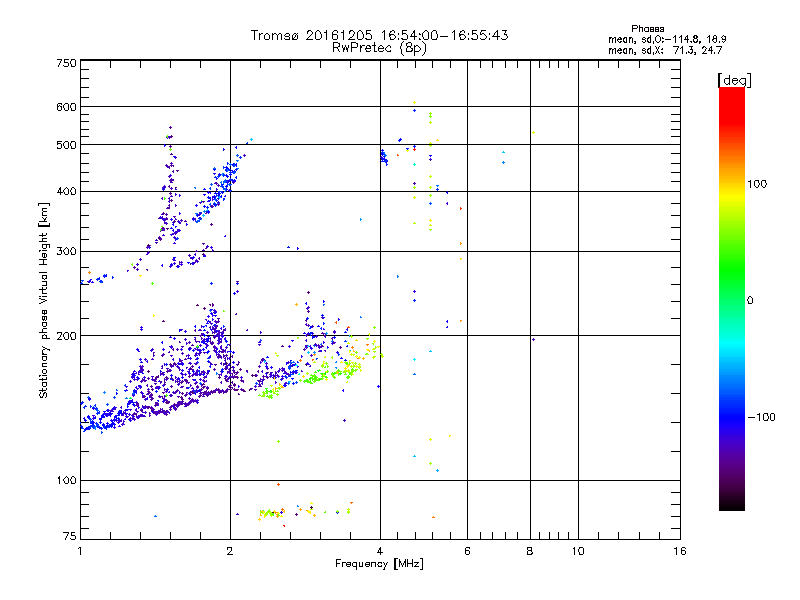800x600 pixels.
Task: Click the x-axis tick '16'
Action: (x=680, y=551)
